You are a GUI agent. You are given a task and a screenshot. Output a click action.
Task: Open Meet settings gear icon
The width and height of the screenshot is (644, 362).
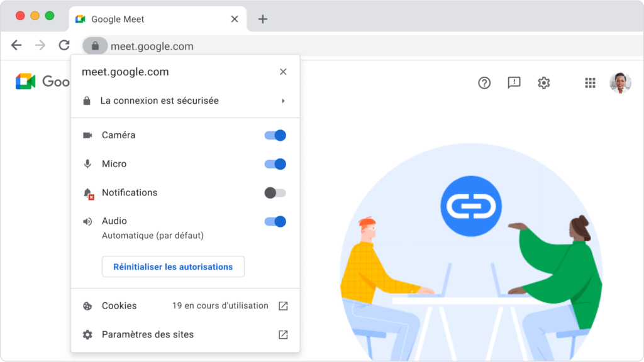click(544, 83)
